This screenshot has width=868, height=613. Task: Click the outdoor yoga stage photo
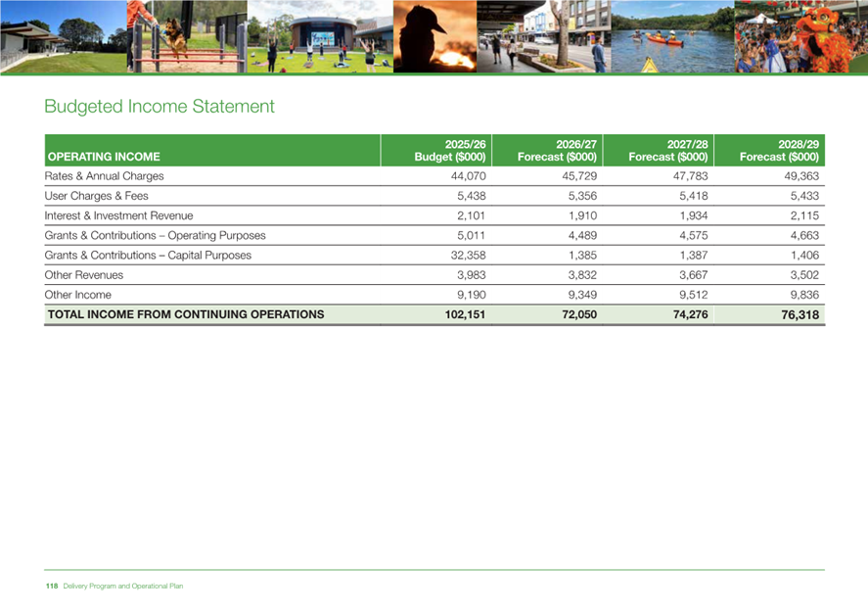321,36
